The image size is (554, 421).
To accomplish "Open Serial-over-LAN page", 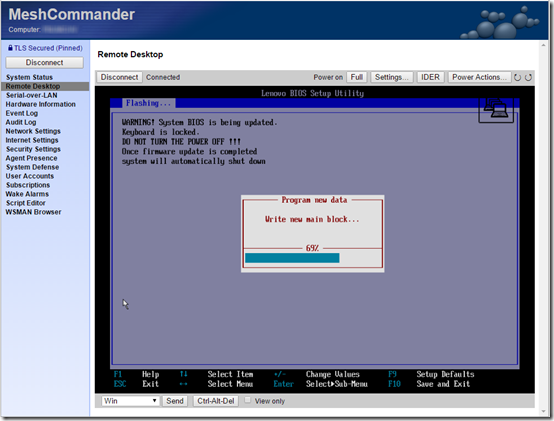I will tap(31, 95).
